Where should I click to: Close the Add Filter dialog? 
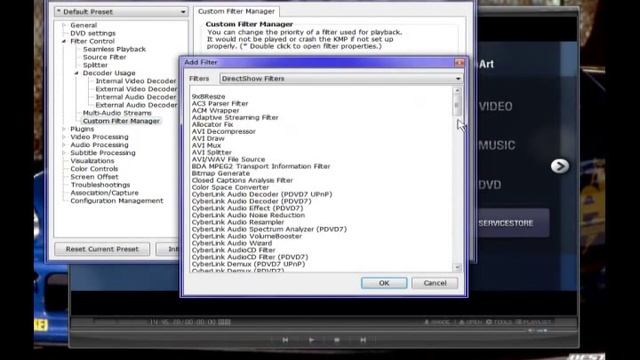click(459, 62)
